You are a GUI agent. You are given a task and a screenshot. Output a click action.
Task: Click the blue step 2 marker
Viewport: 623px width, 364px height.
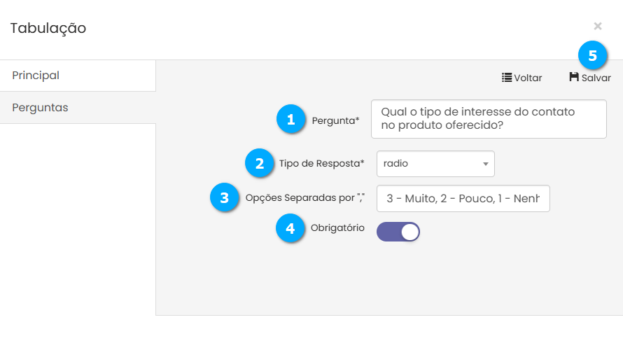point(260,164)
